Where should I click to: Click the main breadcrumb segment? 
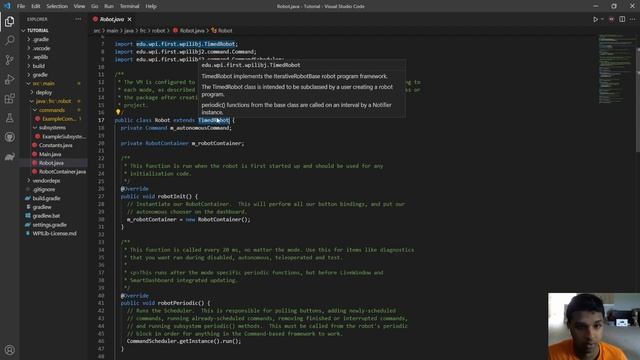point(112,31)
